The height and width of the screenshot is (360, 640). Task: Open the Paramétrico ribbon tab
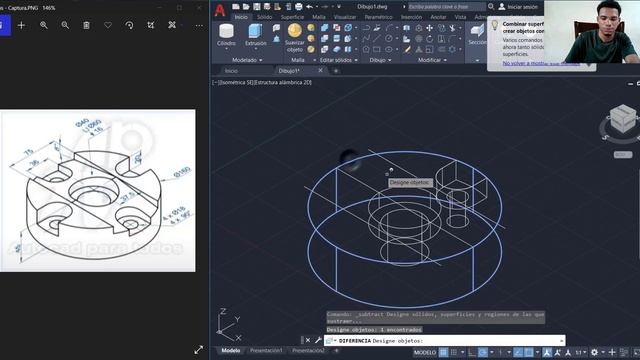pyautogui.click(x=378, y=17)
